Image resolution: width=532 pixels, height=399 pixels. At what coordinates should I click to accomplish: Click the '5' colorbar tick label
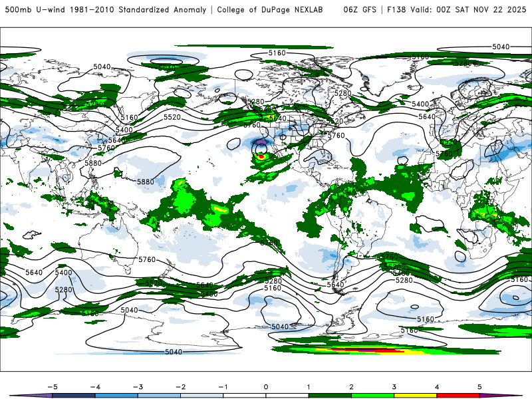pyautogui.click(x=479, y=387)
